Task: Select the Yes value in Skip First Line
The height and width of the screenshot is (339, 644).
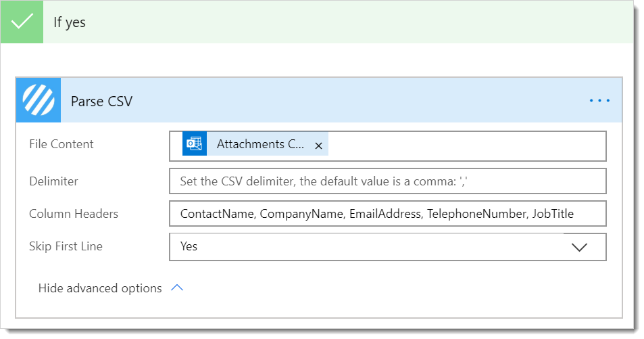Action: point(189,246)
